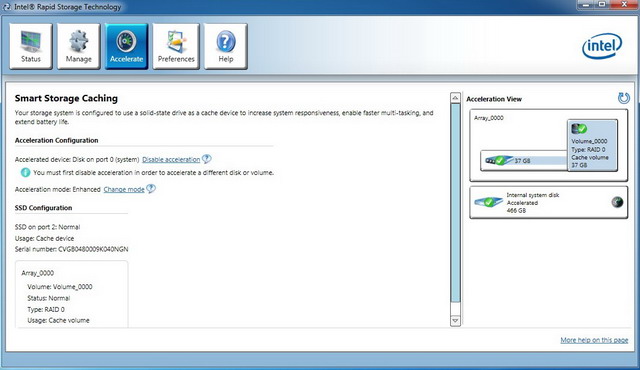This screenshot has height=370, width=640.
Task: Click help icon beside Change mode
Action: (x=151, y=188)
